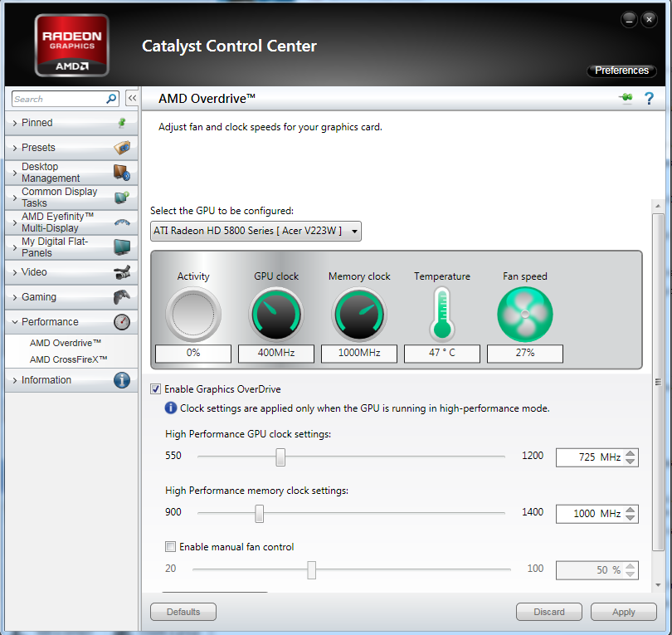This screenshot has width=672, height=635.
Task: Decrease memory clock with down arrow
Action: (x=630, y=517)
